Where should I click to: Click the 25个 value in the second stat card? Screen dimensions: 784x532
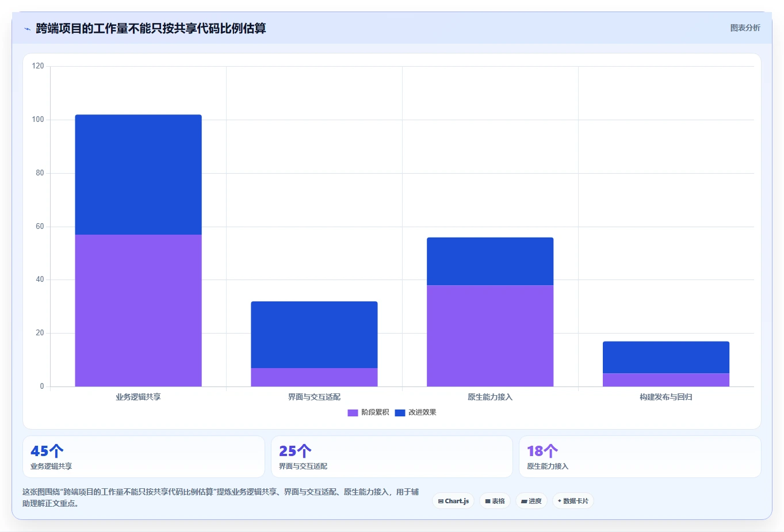(x=295, y=451)
